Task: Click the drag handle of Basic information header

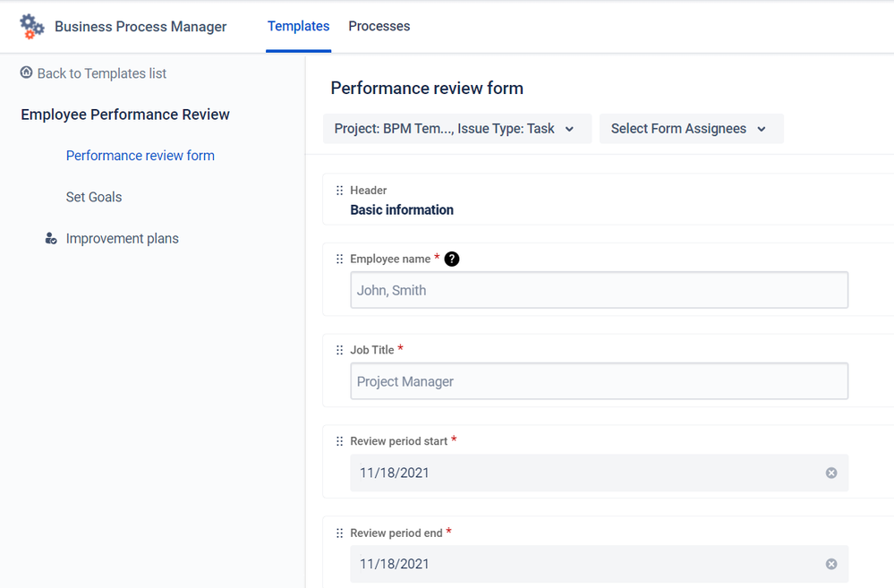Action: click(340, 190)
